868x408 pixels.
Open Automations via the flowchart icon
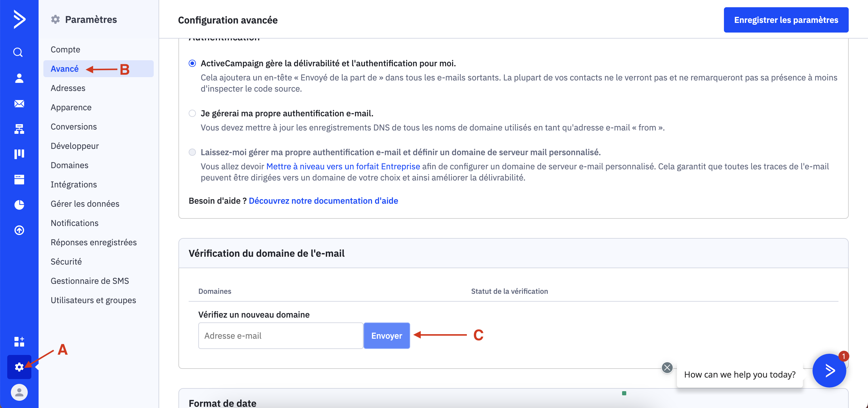[19, 129]
